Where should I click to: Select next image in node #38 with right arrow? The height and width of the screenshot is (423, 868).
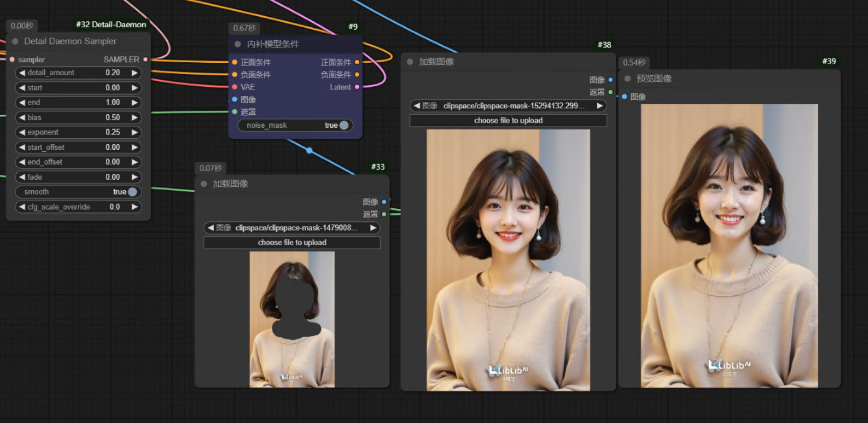tap(599, 106)
